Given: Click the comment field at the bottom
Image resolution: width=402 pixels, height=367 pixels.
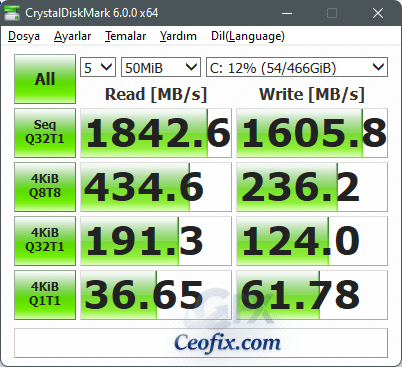Looking at the screenshot, I should [201, 343].
